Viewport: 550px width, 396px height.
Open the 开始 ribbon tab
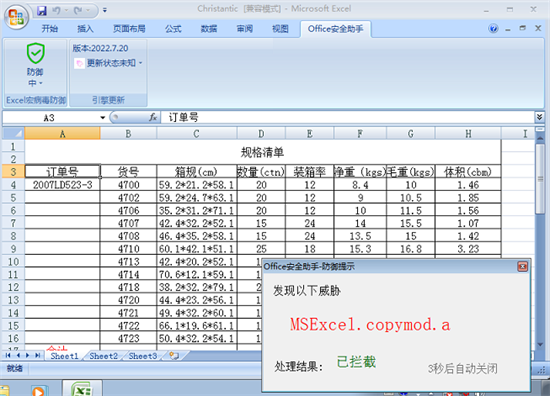(49, 29)
